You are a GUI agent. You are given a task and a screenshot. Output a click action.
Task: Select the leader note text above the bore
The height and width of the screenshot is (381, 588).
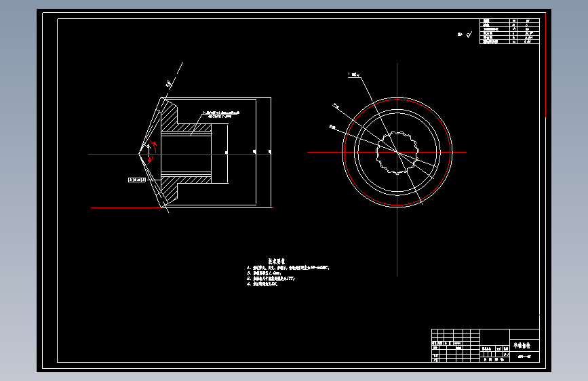coord(221,115)
